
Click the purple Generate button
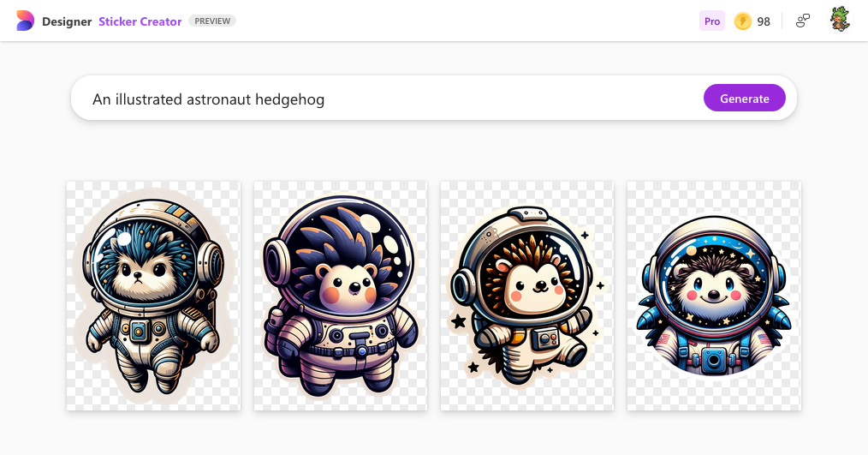[x=745, y=98]
